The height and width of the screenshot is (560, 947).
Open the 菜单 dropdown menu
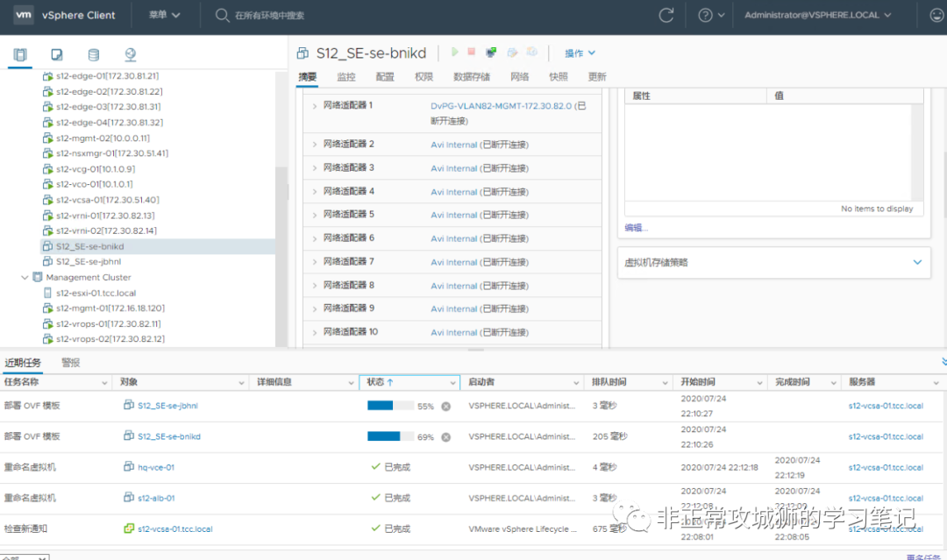click(164, 15)
